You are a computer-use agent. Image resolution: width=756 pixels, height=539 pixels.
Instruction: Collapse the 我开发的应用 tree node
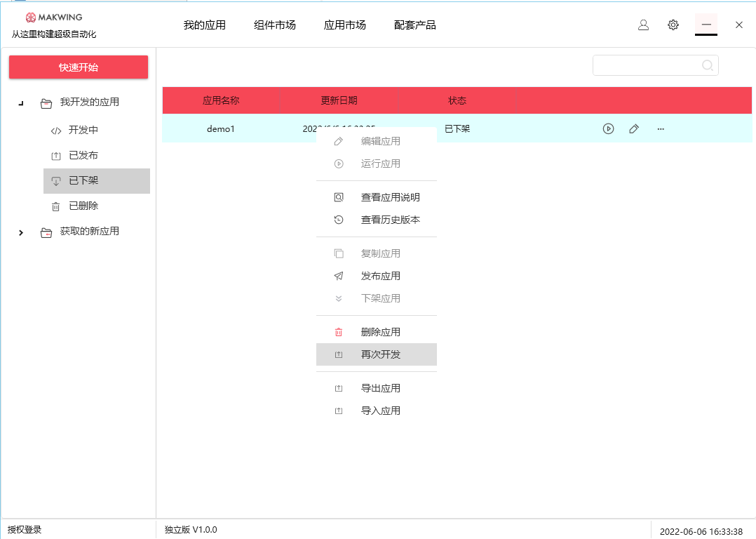pos(21,102)
